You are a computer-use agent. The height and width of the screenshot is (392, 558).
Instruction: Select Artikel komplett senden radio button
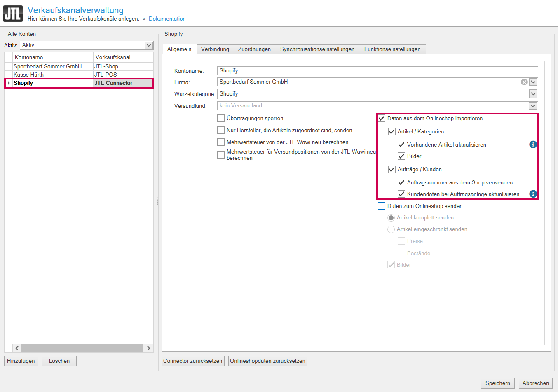pyautogui.click(x=391, y=217)
